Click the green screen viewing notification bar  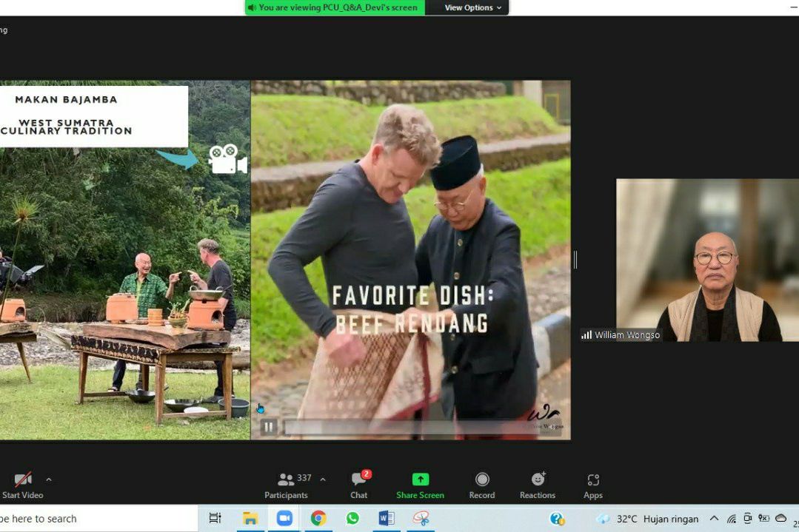pyautogui.click(x=335, y=7)
